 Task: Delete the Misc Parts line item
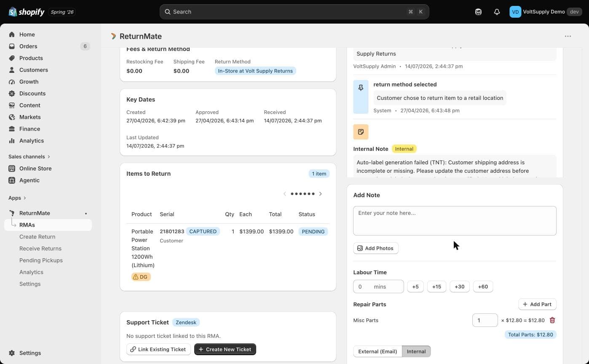pos(552,320)
